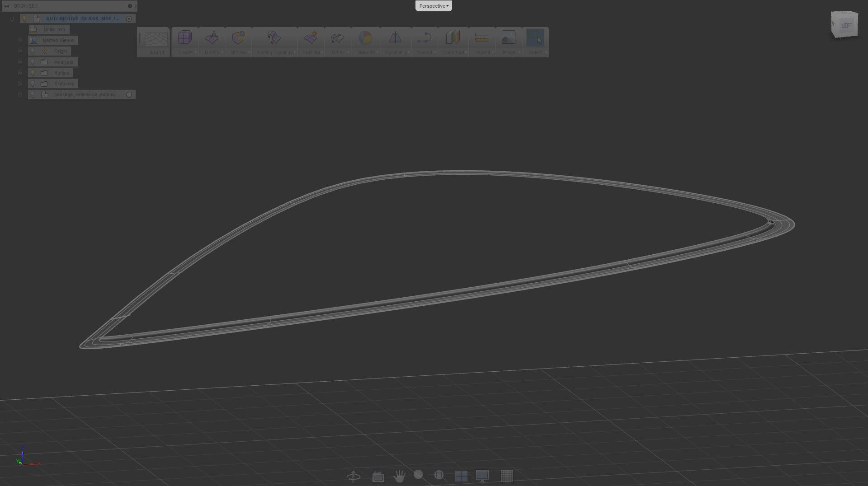This screenshot has height=486, width=868.
Task: Click the Zoom Window icon
Action: coord(439,475)
